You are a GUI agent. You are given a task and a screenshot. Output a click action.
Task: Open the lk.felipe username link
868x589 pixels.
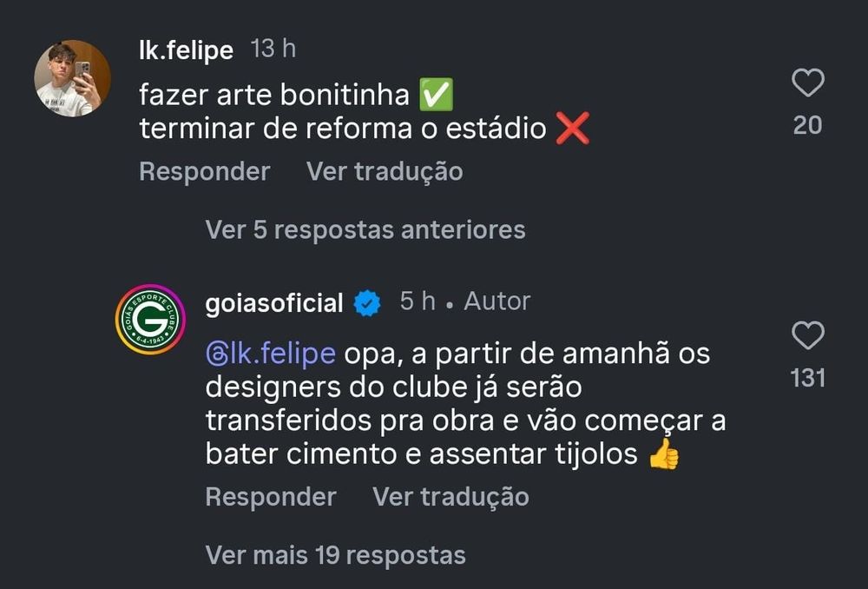(x=186, y=50)
